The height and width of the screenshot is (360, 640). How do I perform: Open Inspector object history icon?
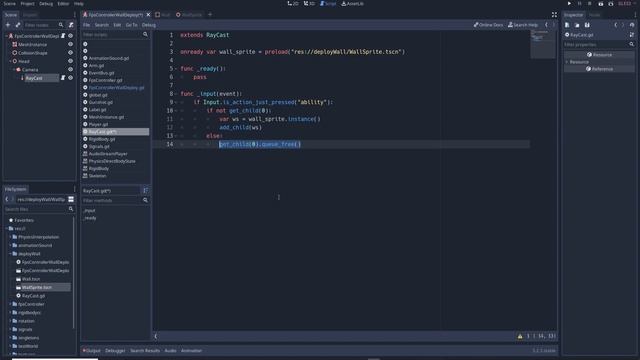click(632, 25)
